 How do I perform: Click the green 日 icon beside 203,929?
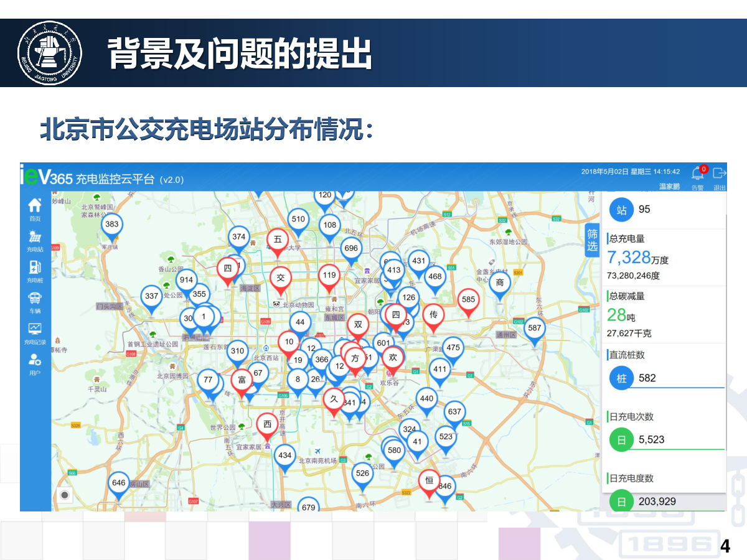621,501
